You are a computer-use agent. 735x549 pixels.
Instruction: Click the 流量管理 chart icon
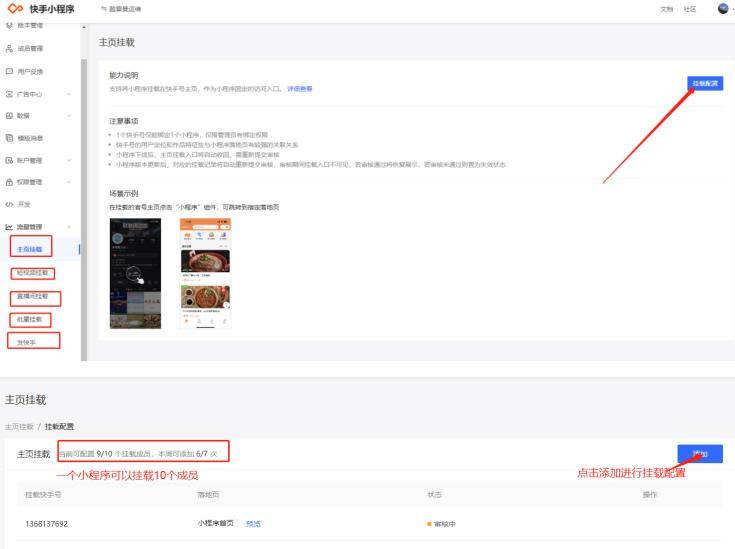(9, 227)
